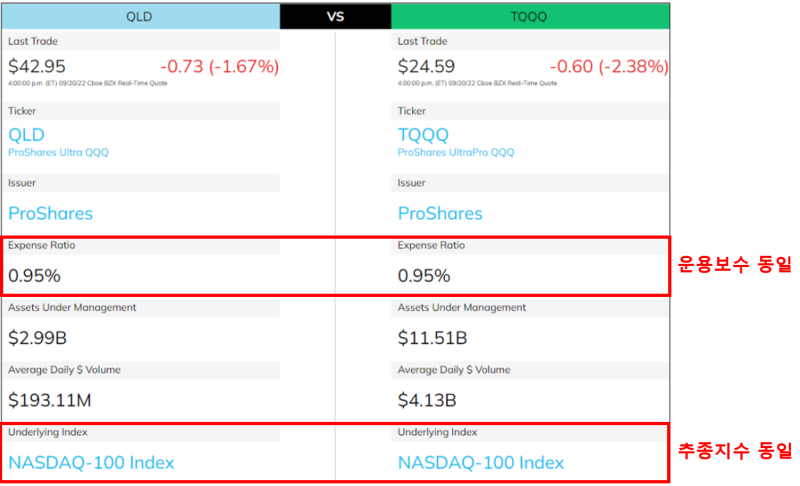Screen dimensions: 800x486
Task: Click QLD average daily volume $193.11M
Action: (x=49, y=400)
